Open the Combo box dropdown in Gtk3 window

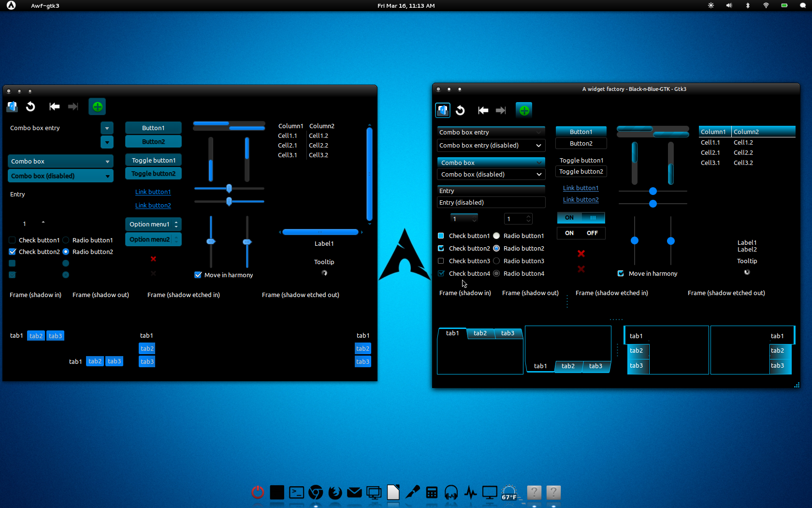click(491, 163)
